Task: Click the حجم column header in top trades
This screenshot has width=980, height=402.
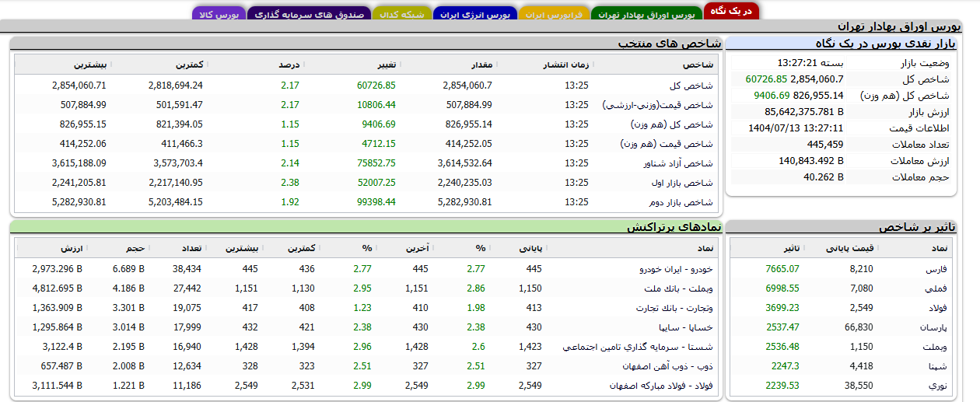Action: 135,248
